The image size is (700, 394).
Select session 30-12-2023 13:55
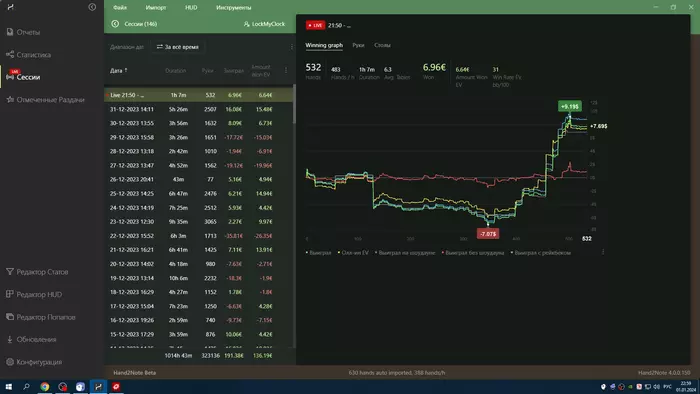pyautogui.click(x=199, y=123)
